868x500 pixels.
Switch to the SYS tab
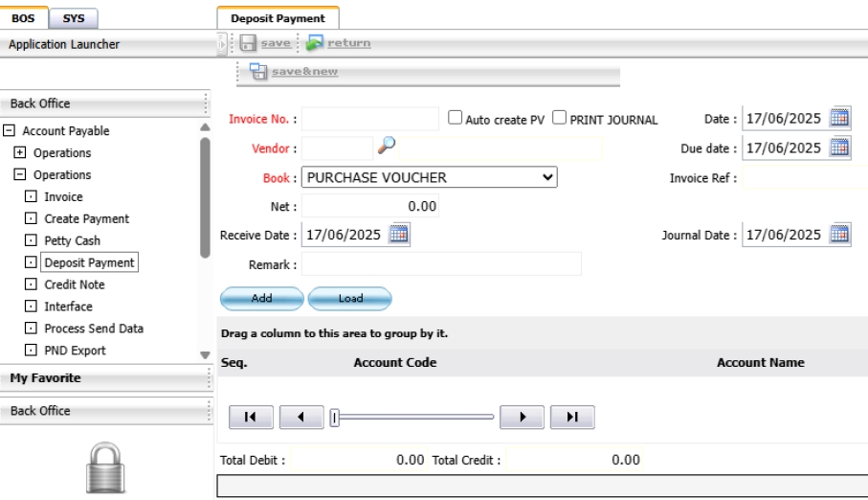point(72,16)
